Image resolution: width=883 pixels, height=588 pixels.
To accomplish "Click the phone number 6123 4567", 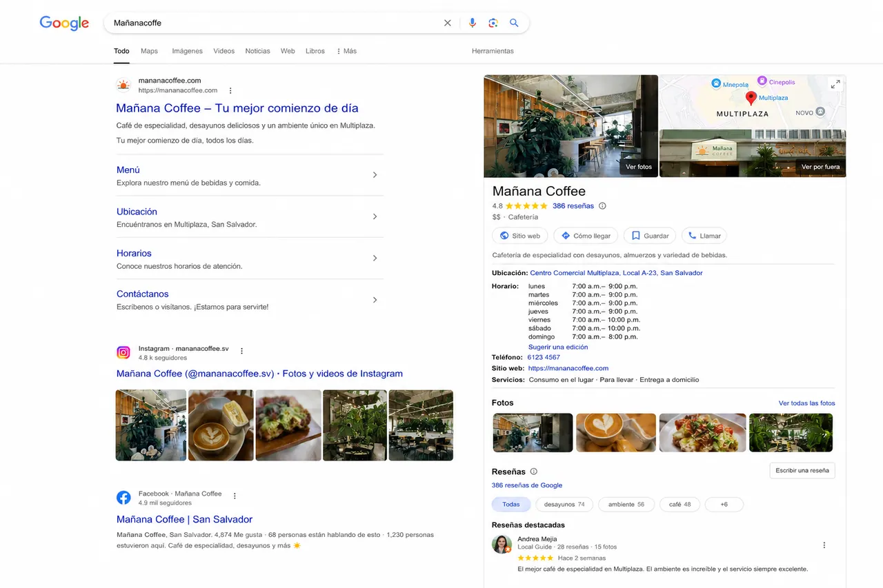I will click(x=544, y=357).
